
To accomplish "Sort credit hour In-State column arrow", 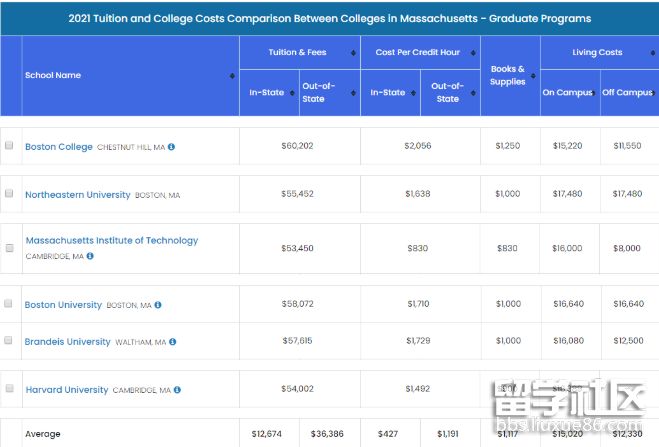I will [x=413, y=93].
